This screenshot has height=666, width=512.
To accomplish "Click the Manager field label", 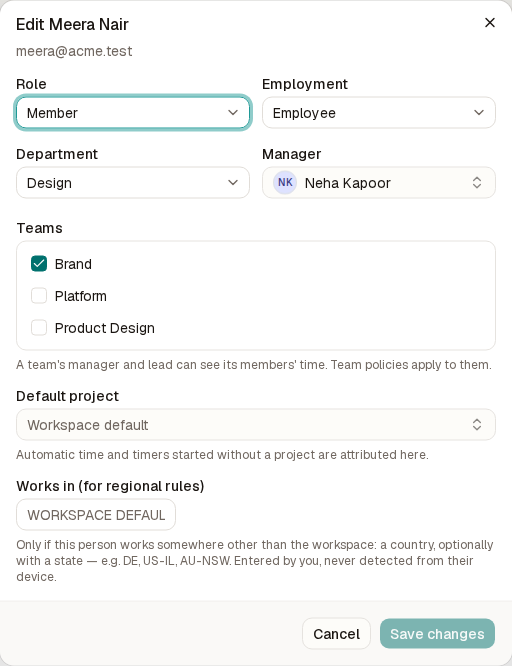I will [x=291, y=154].
